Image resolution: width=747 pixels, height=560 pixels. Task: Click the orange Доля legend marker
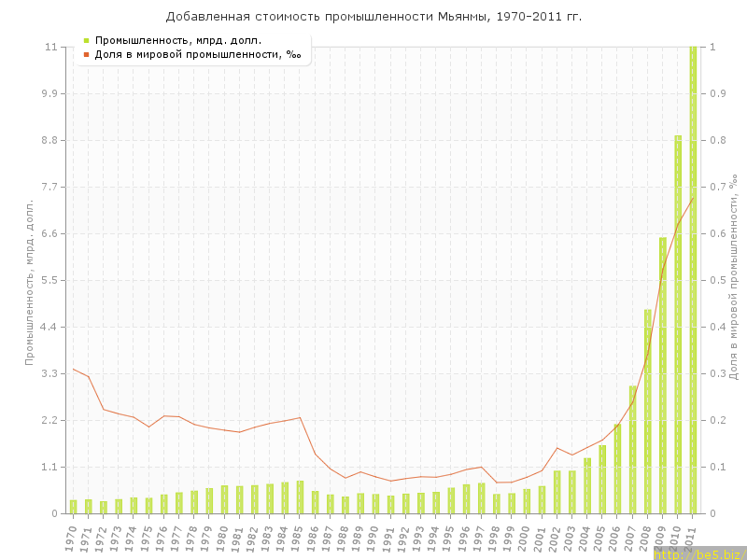click(x=86, y=54)
